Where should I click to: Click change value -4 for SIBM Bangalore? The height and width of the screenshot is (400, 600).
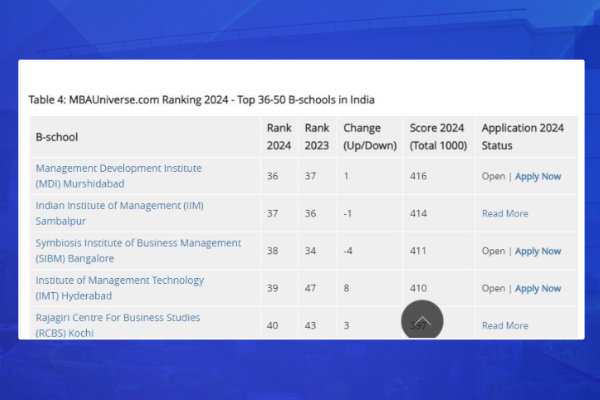(x=348, y=251)
